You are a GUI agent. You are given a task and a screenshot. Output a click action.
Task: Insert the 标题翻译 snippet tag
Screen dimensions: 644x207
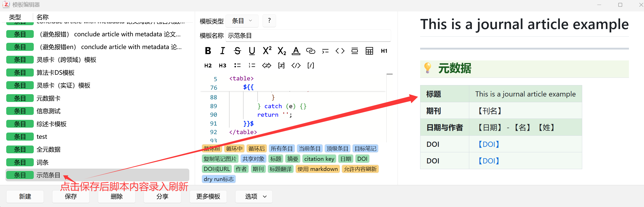click(x=281, y=169)
